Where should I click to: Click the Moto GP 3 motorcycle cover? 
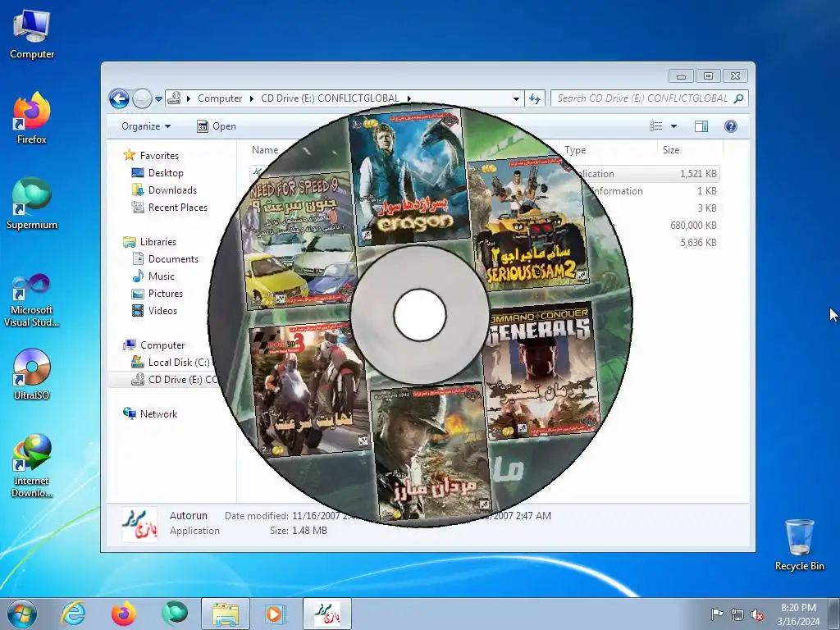[308, 390]
